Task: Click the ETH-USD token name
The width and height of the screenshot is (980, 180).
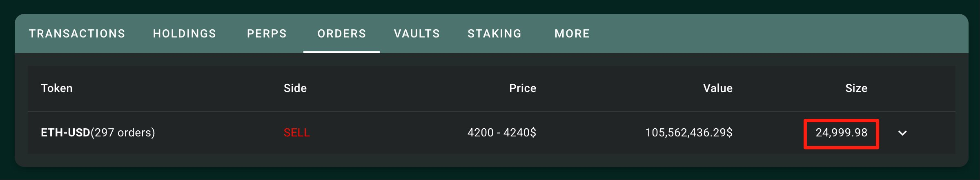Action: coord(65,133)
